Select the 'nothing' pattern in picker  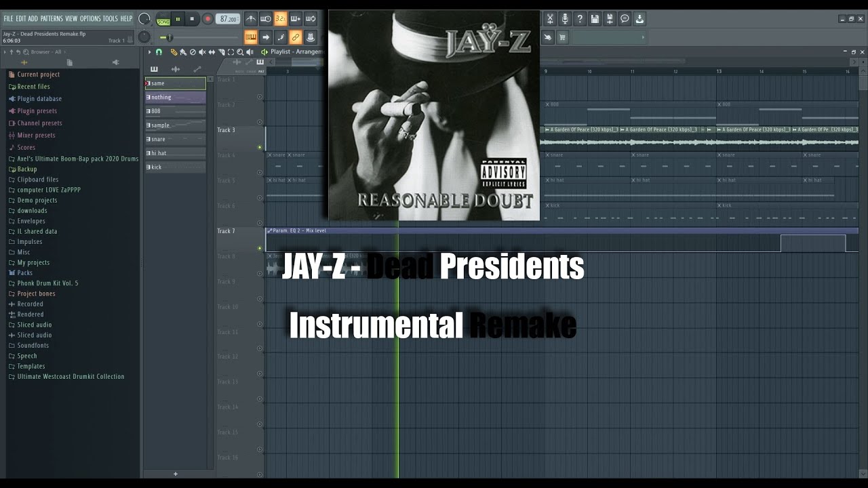[x=175, y=97]
